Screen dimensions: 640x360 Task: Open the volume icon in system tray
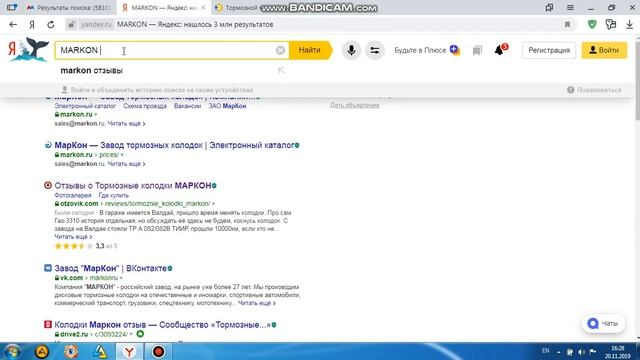point(582,351)
